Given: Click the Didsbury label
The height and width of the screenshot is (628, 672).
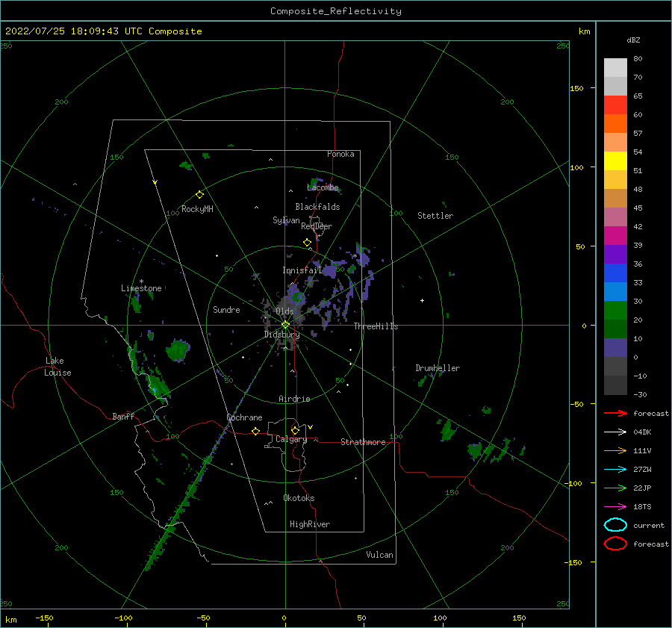Looking at the screenshot, I should [x=281, y=335].
